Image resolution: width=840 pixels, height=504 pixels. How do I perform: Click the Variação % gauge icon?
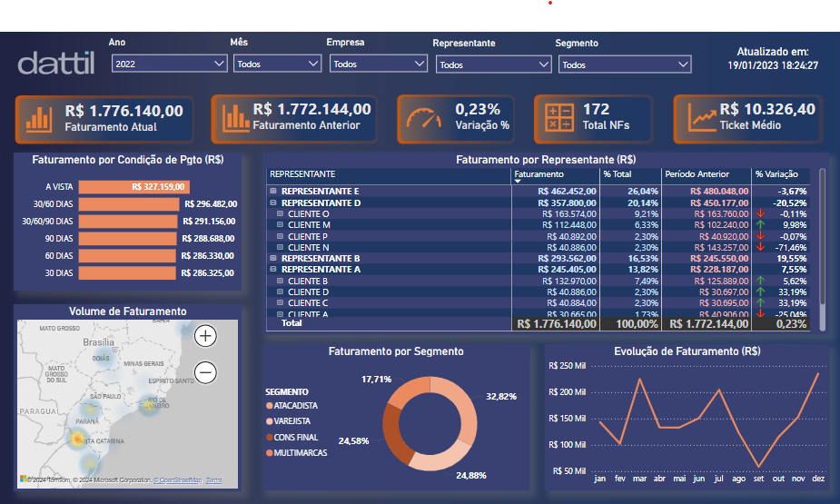[x=424, y=118]
